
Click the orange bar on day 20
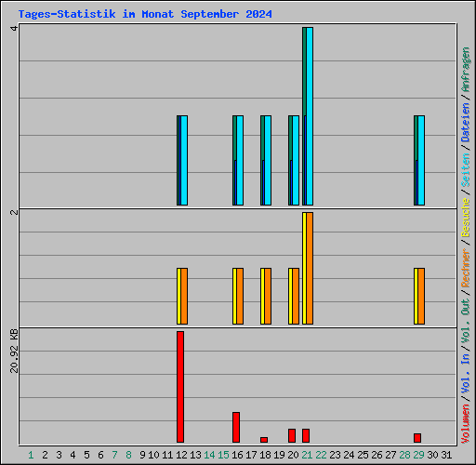coord(296,296)
